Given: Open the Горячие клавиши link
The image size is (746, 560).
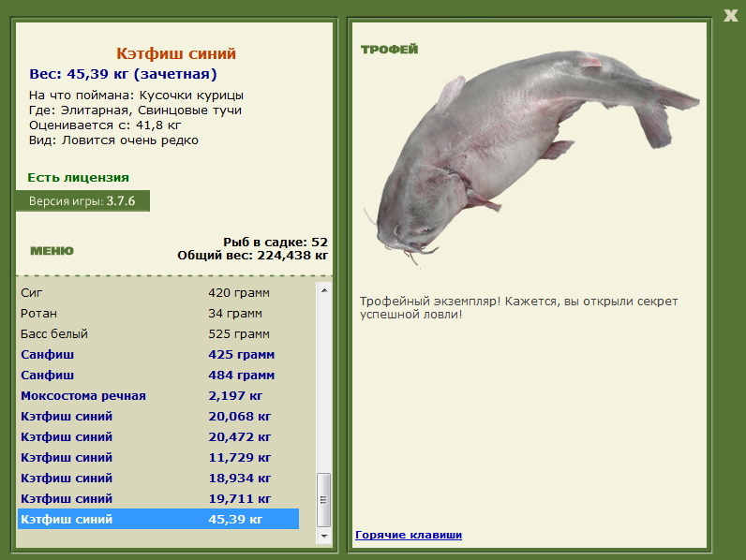Looking at the screenshot, I should pyautogui.click(x=409, y=535).
